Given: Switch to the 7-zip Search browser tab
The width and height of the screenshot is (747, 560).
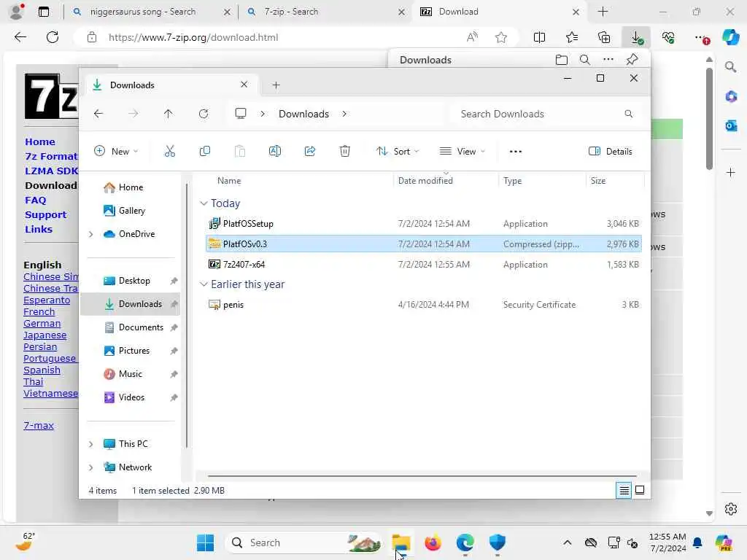Looking at the screenshot, I should pos(326,12).
